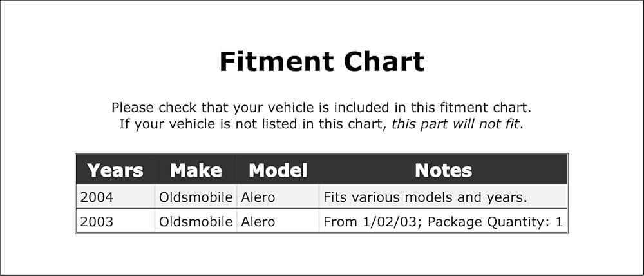
Task: Select the Model column header
Action: point(278,170)
